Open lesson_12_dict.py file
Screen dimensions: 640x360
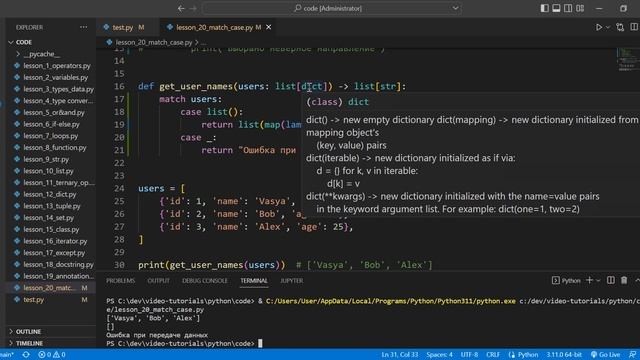(x=51, y=194)
